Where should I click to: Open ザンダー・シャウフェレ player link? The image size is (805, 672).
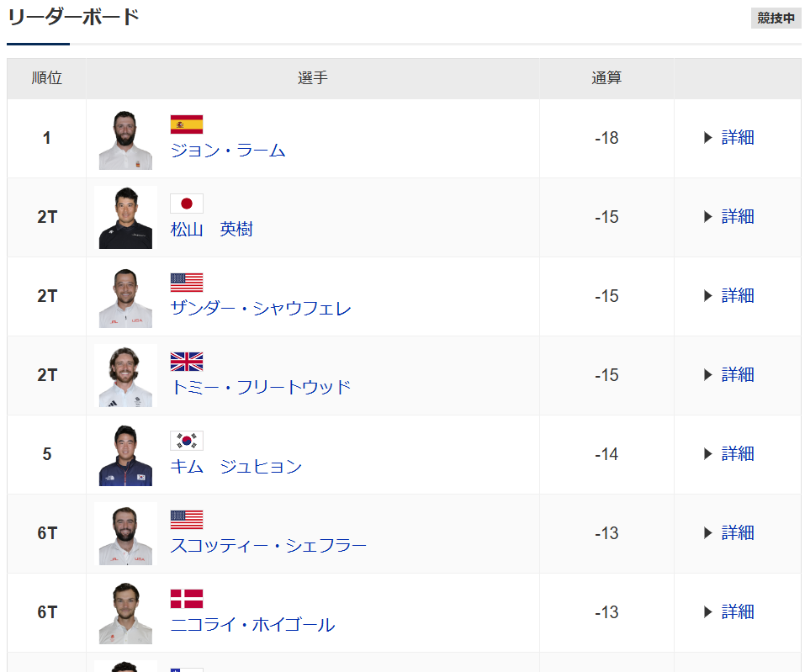coord(261,309)
